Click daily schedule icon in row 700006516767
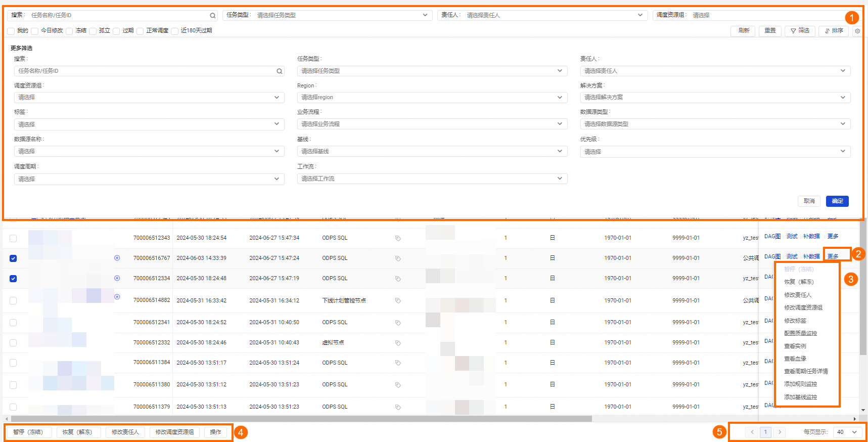 (x=553, y=258)
